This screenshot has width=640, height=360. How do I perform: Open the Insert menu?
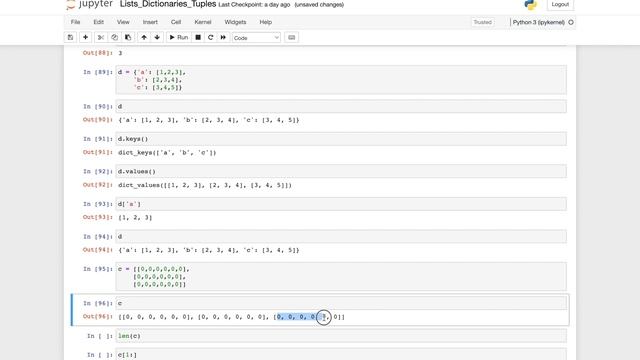[x=150, y=22]
